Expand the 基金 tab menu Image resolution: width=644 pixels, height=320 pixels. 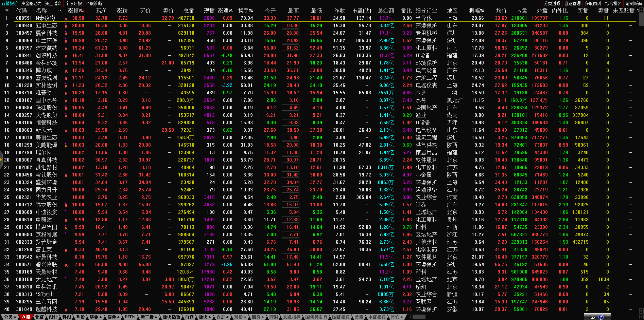(x=95, y=317)
